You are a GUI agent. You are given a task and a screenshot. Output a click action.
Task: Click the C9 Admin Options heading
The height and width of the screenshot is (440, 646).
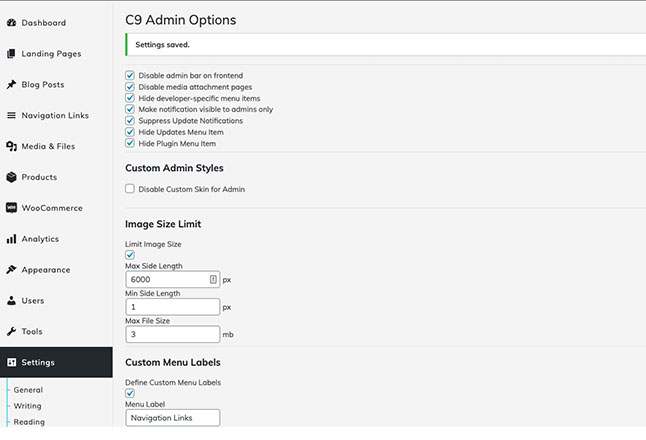[x=180, y=20]
